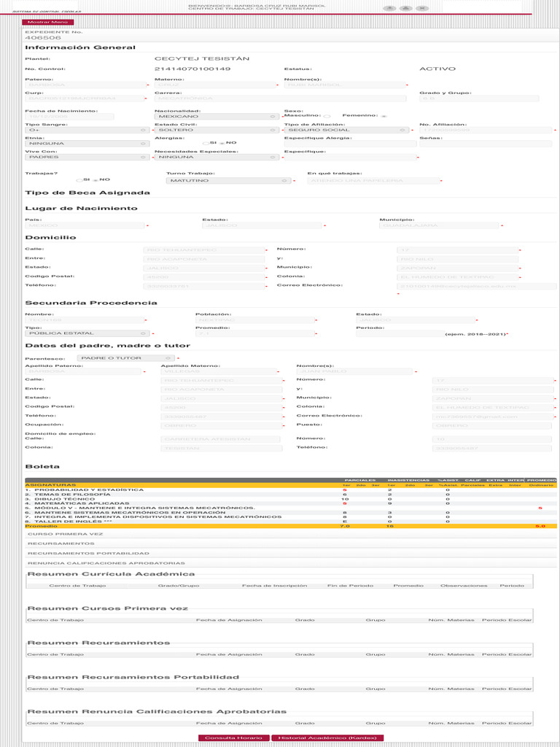Screen dimensions: 560x747
Task: Click the Correo Electrónico field under Domicilio
Action: 477,286
